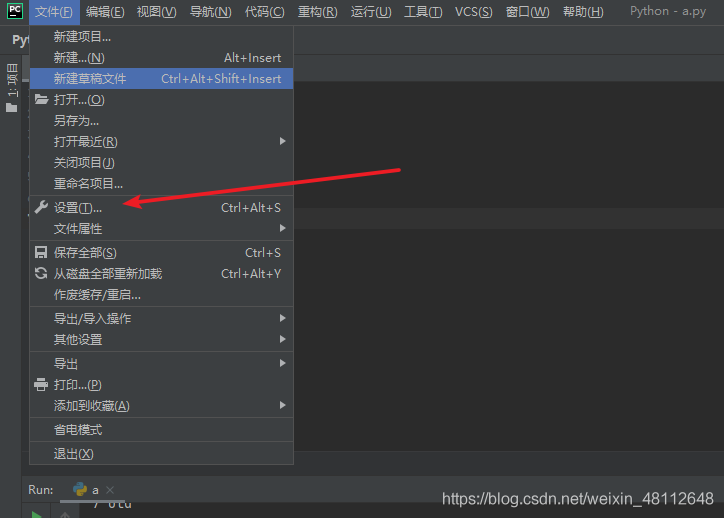Image resolution: width=724 pixels, height=518 pixels.
Task: Open the 重构(R) menu
Action: tap(318, 12)
